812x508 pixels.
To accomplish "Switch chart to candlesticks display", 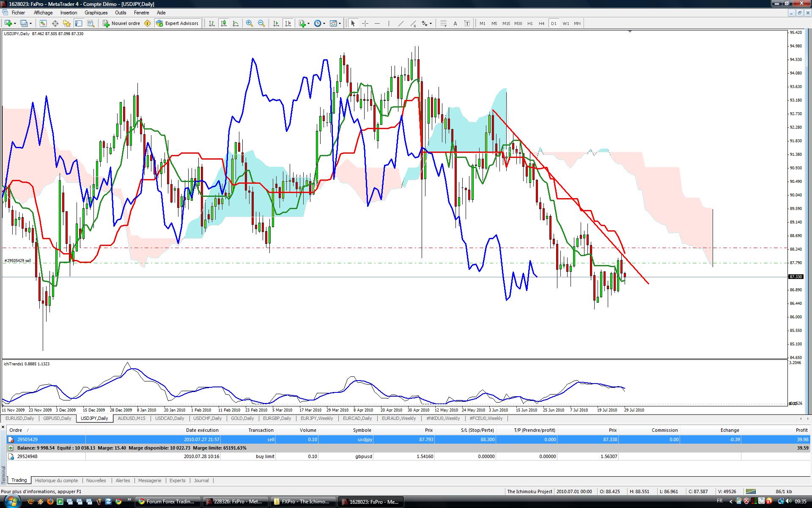I will point(223,23).
